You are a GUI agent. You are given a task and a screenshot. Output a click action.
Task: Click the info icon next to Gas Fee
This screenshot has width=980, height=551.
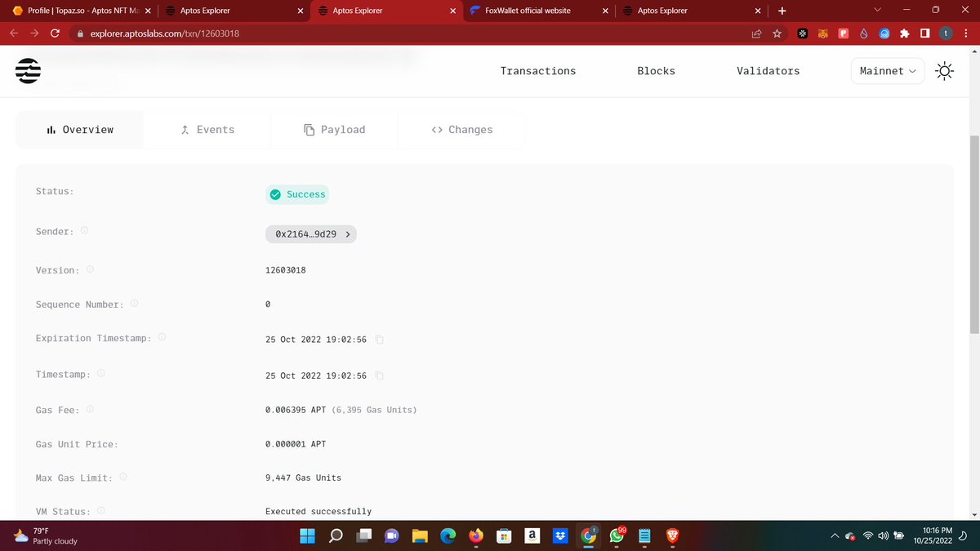click(x=90, y=409)
